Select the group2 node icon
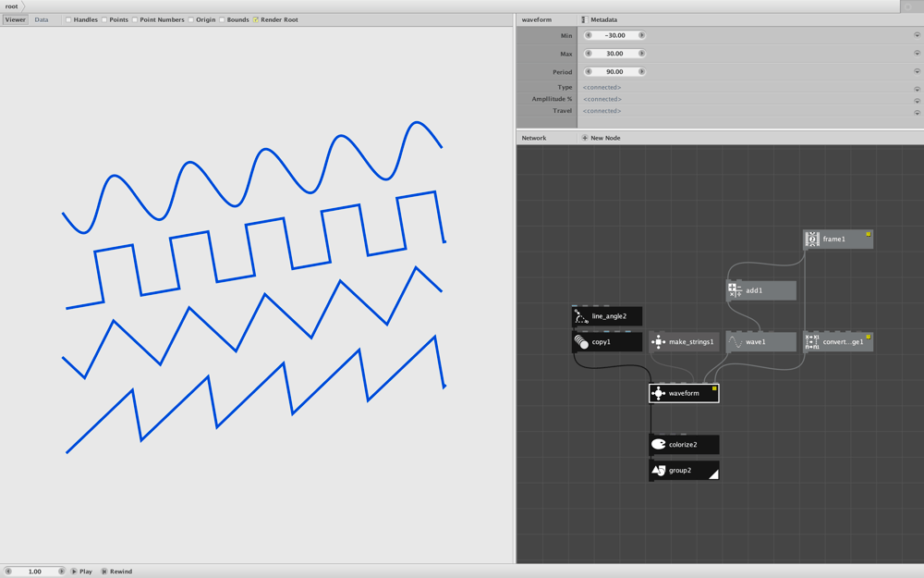Screen dimensions: 924x578 (658, 471)
